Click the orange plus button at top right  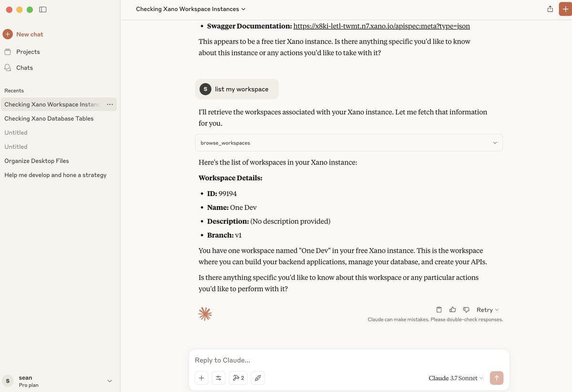(x=566, y=9)
